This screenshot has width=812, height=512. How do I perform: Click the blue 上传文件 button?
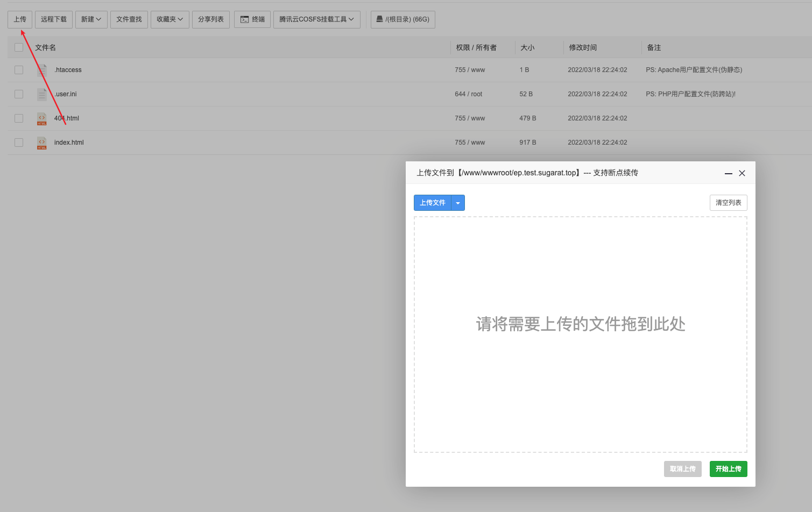pos(433,203)
